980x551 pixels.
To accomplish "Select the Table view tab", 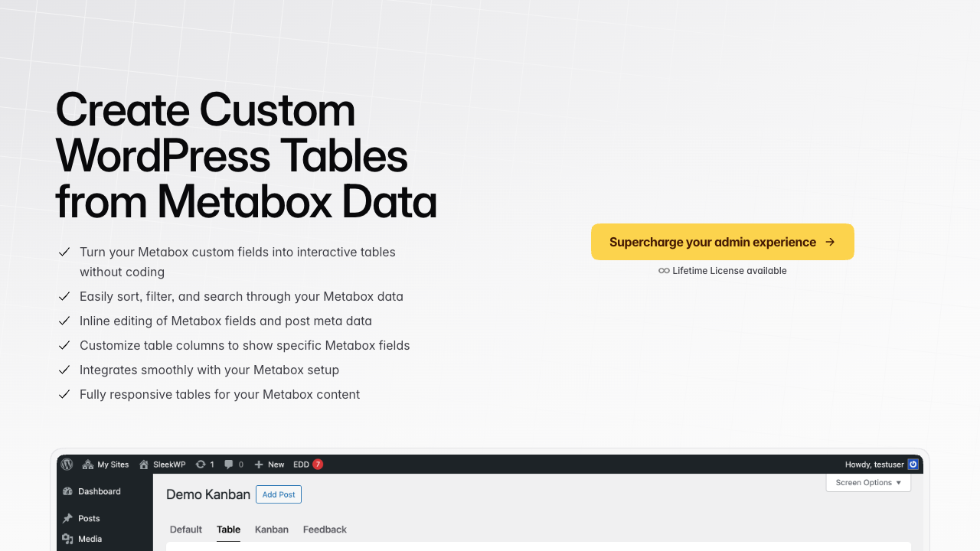I will (x=228, y=530).
